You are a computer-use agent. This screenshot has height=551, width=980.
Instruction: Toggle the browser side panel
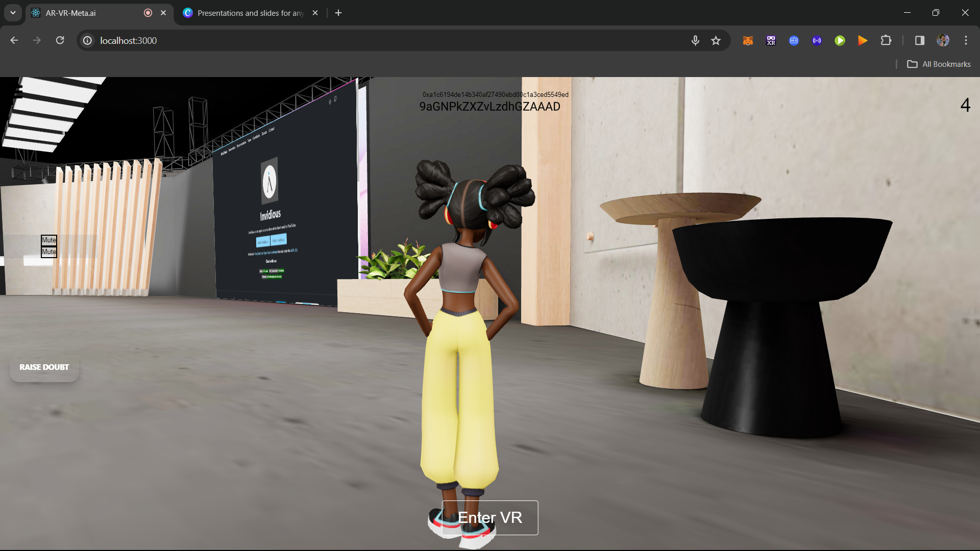coord(920,41)
